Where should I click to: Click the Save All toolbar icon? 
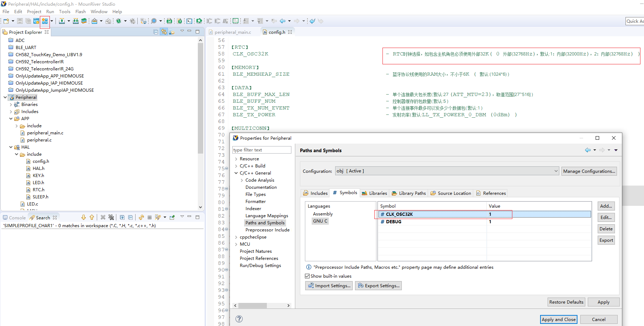click(28, 21)
